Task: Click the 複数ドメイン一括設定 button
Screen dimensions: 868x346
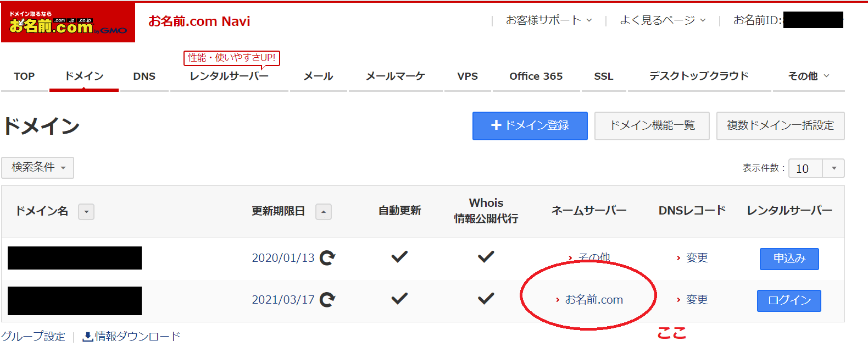Action: 781,126
